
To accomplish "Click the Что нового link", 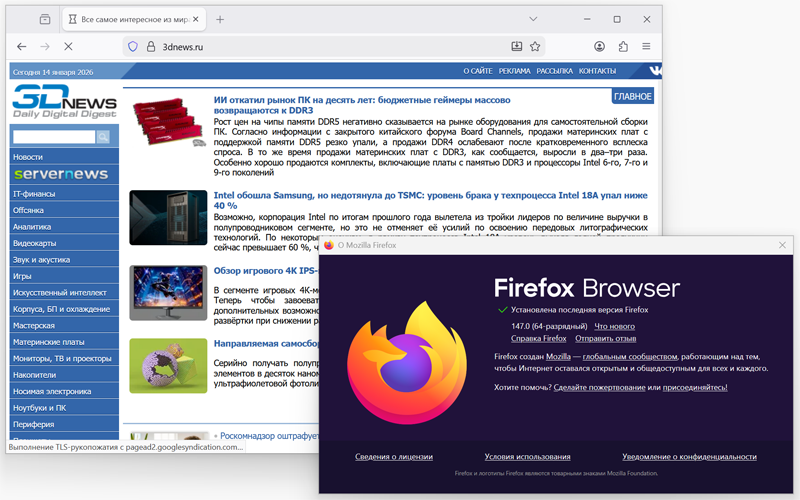I will pos(614,325).
